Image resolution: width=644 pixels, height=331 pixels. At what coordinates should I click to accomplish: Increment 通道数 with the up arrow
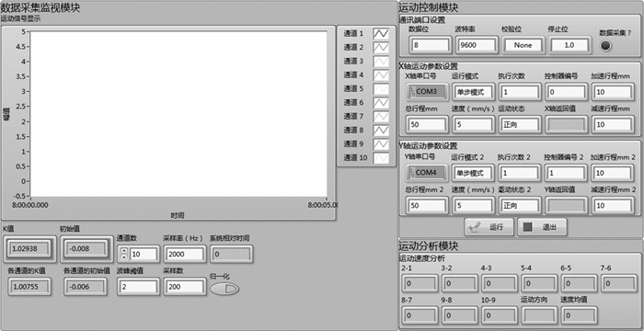pyautogui.click(x=124, y=251)
